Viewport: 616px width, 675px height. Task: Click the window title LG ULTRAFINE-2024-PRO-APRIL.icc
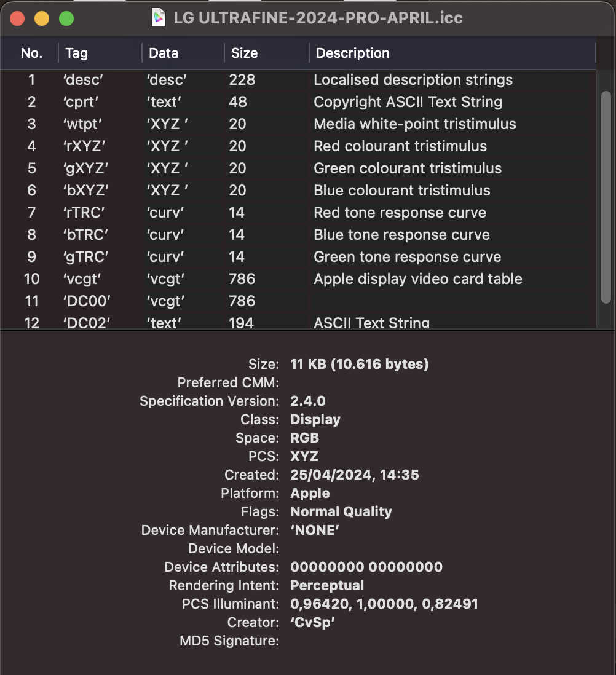(318, 18)
